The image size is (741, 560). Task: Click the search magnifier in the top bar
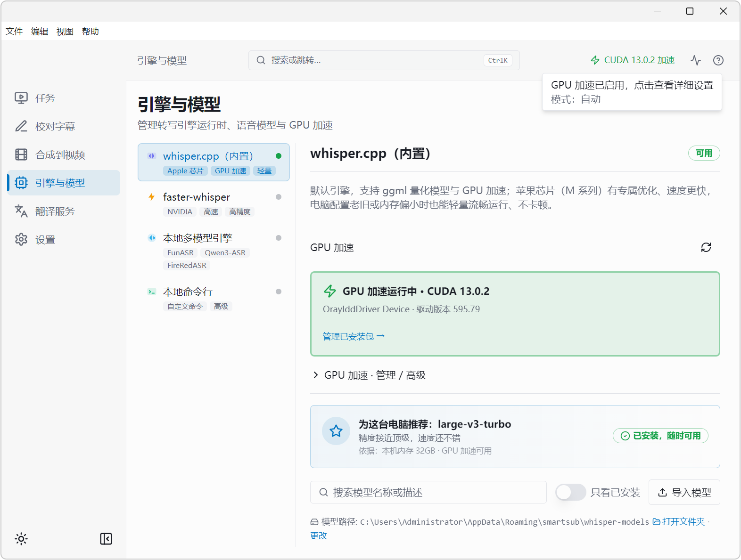coord(261,60)
